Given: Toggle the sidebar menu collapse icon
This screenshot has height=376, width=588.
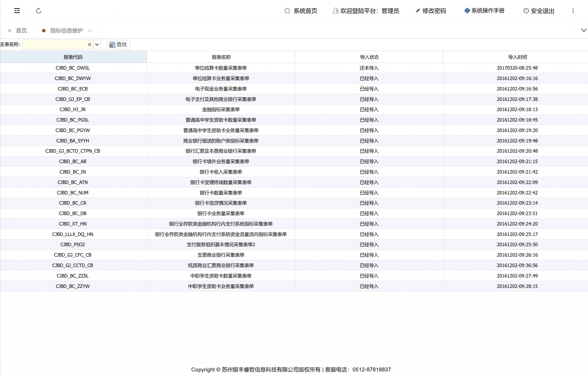Looking at the screenshot, I should coord(17,11).
